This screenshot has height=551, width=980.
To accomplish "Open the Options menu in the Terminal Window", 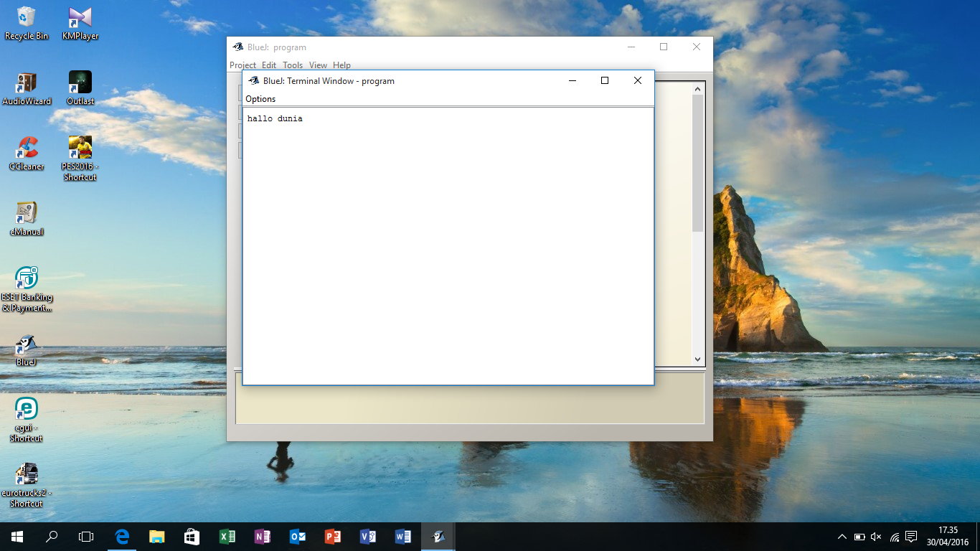I will pyautogui.click(x=260, y=99).
